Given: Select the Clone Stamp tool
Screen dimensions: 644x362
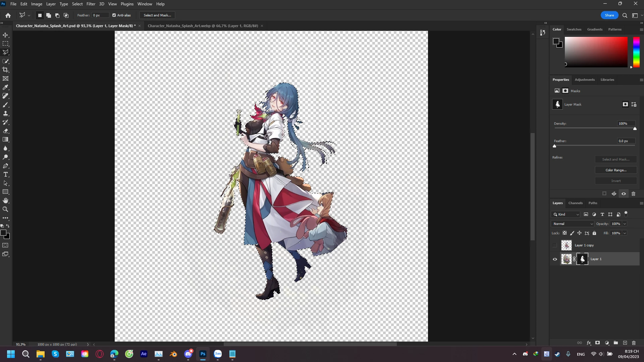Looking at the screenshot, I should point(6,114).
